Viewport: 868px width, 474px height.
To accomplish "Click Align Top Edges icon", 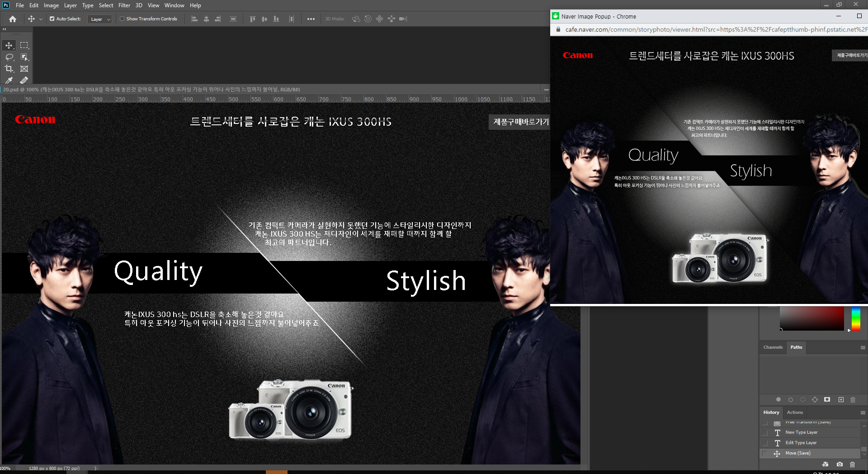I will pos(253,19).
